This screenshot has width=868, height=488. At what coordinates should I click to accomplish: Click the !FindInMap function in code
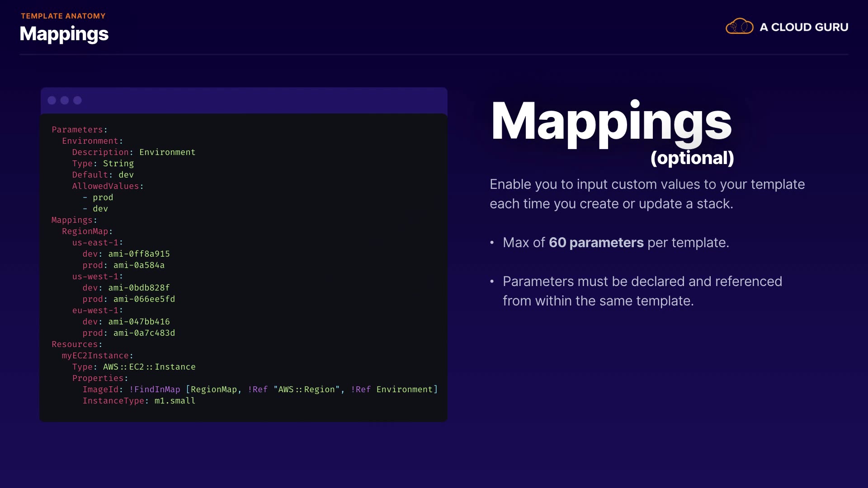155,389
